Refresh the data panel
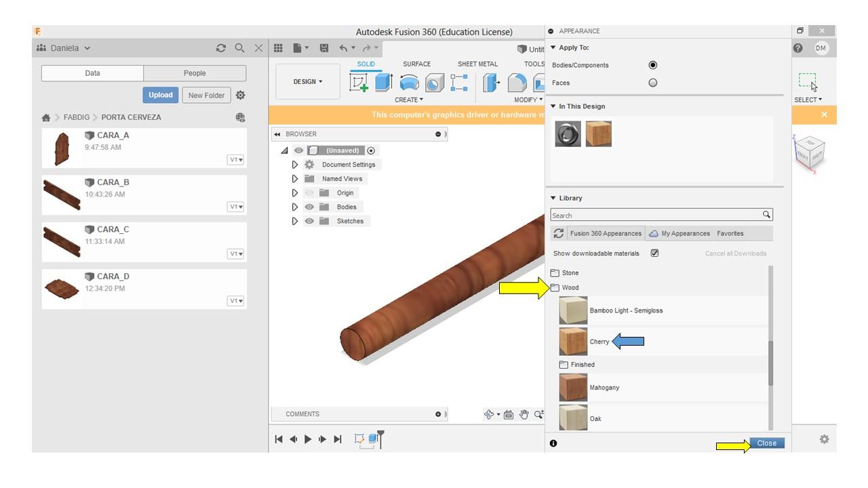The image size is (868, 488). coord(221,48)
